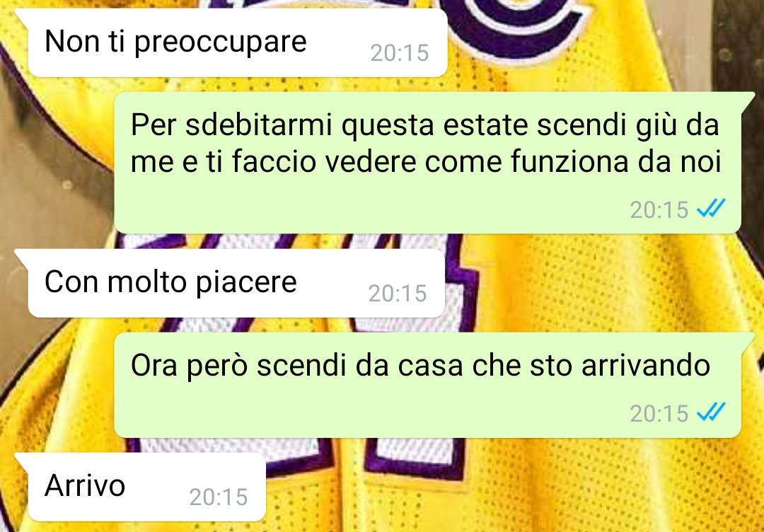Select the 'Non ti preoccupare' message bubble
Image resolution: width=764 pixels, height=532 pixels.
click(238, 42)
